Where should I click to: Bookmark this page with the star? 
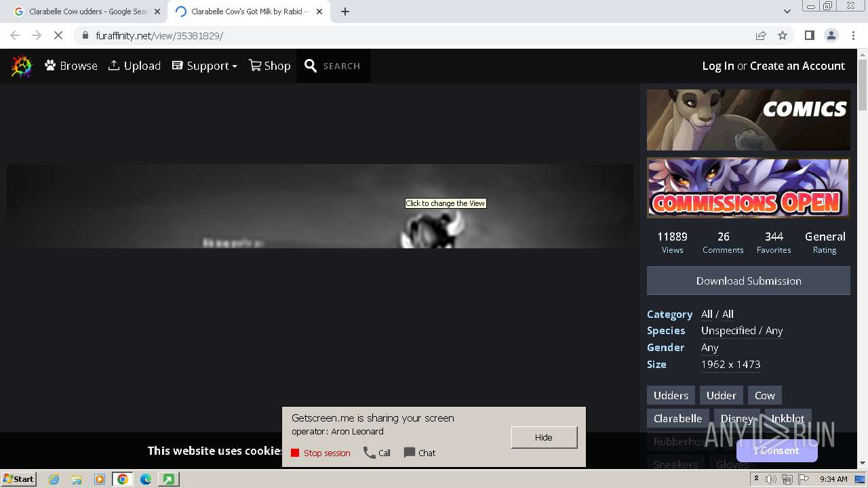click(783, 35)
